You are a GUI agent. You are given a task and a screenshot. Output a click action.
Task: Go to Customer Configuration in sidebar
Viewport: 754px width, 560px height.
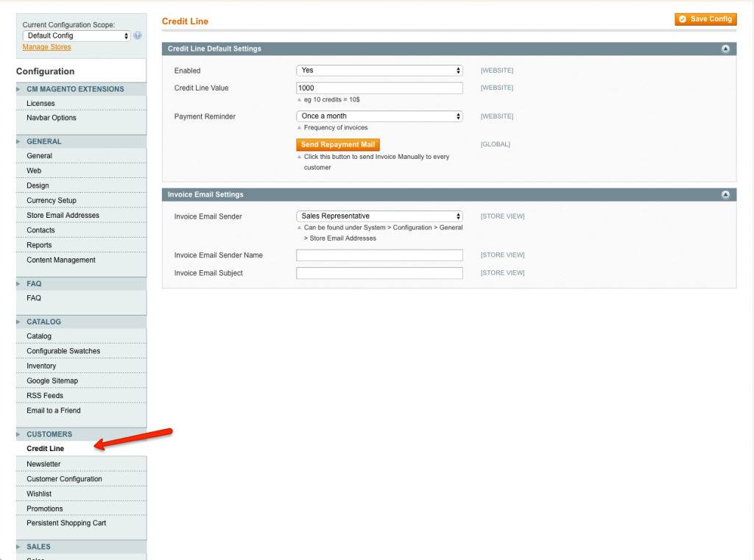click(x=64, y=479)
